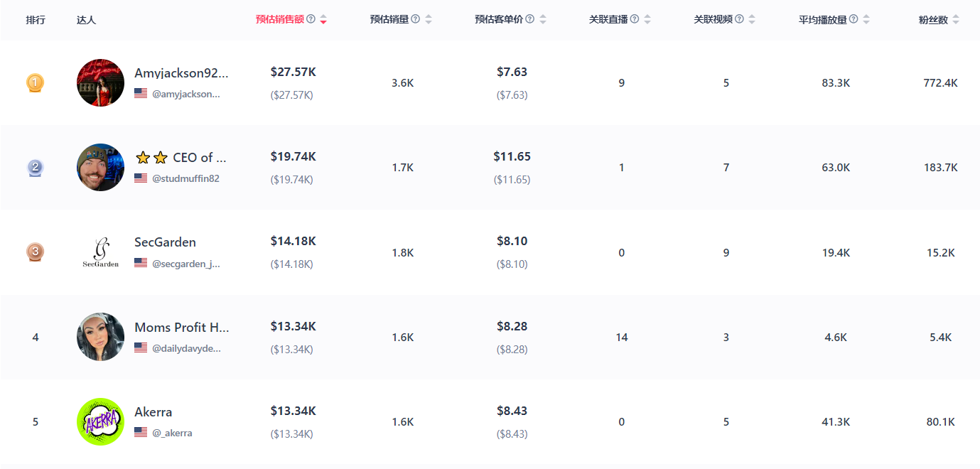This screenshot has width=980, height=469.
Task: Sort by 粉丝数 using sort arrows
Action: 956,20
